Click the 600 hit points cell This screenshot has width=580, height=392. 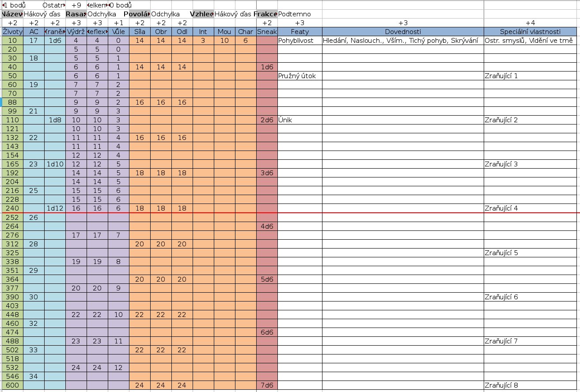pyautogui.click(x=12, y=385)
